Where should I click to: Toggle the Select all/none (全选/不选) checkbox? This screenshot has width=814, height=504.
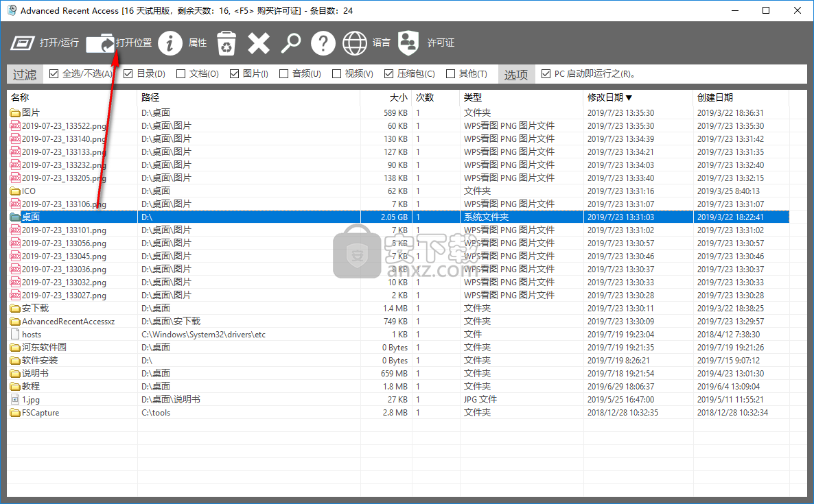pos(54,73)
